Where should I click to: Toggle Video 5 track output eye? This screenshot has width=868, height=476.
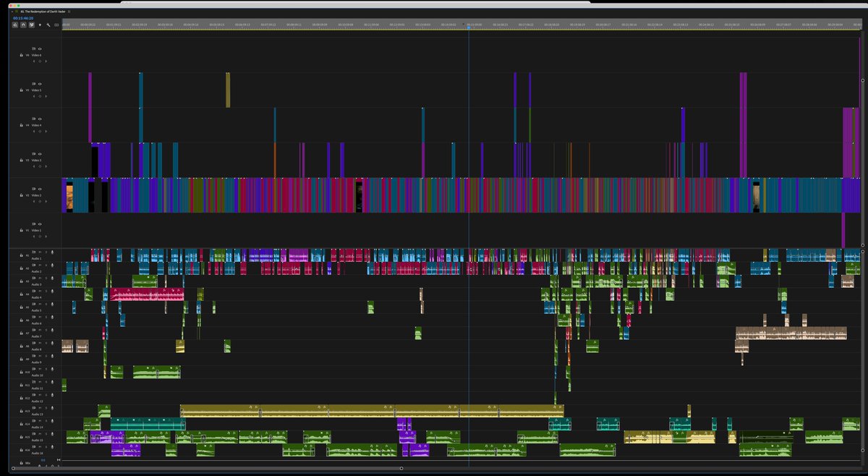point(40,84)
